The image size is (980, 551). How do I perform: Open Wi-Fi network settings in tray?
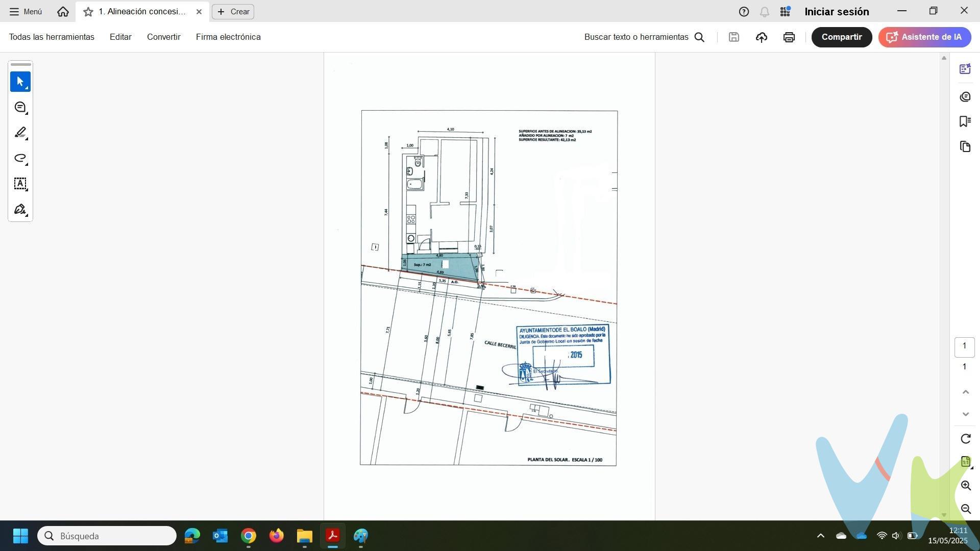[881, 536]
